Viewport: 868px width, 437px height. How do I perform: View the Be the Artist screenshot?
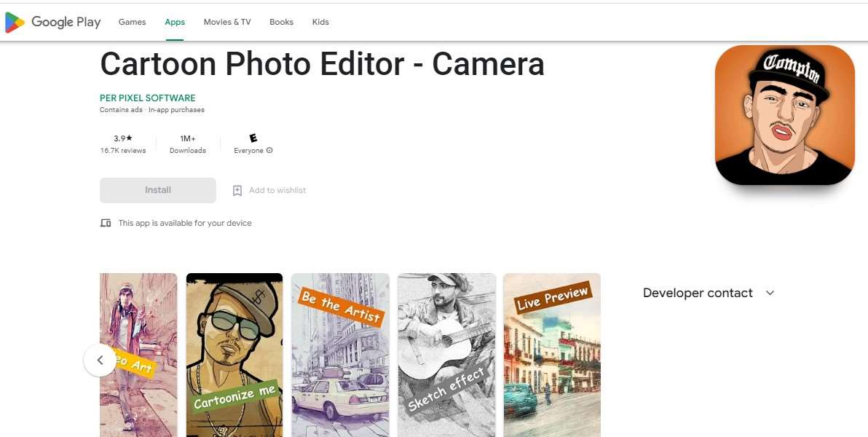click(341, 355)
